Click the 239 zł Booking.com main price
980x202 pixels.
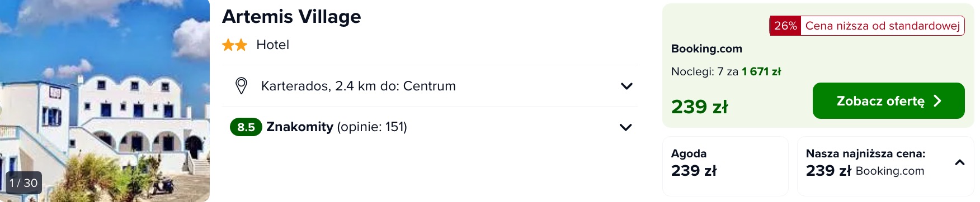[x=699, y=107]
